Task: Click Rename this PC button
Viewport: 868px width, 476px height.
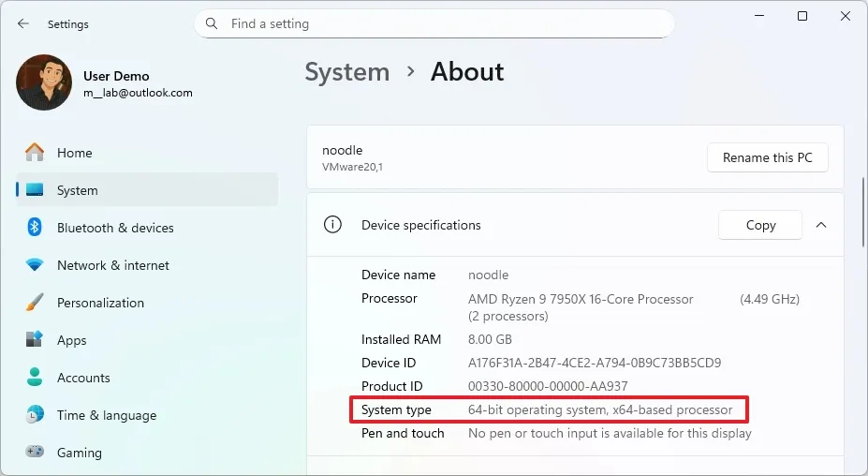Action: (767, 157)
